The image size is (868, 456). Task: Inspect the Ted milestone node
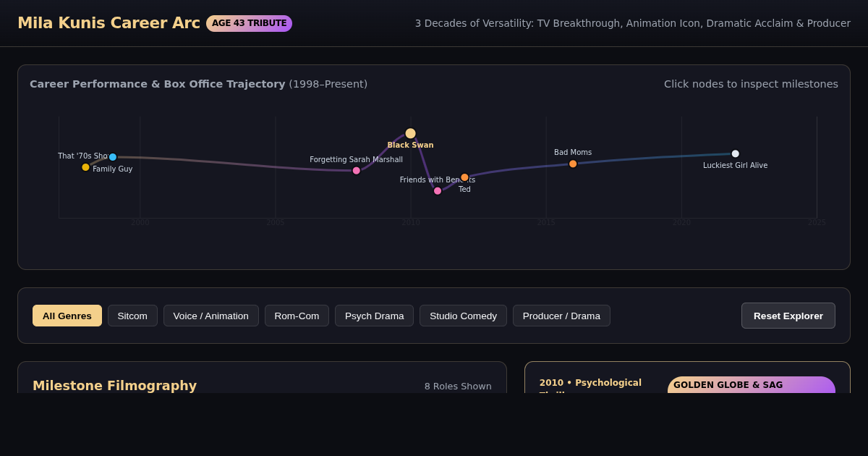click(464, 177)
